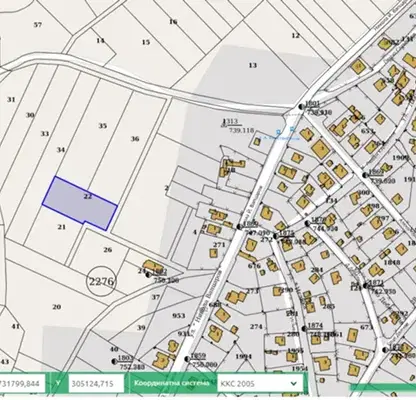Select parcel 34 on the map
Viewport: 416px width, 400px height.
pos(60,150)
